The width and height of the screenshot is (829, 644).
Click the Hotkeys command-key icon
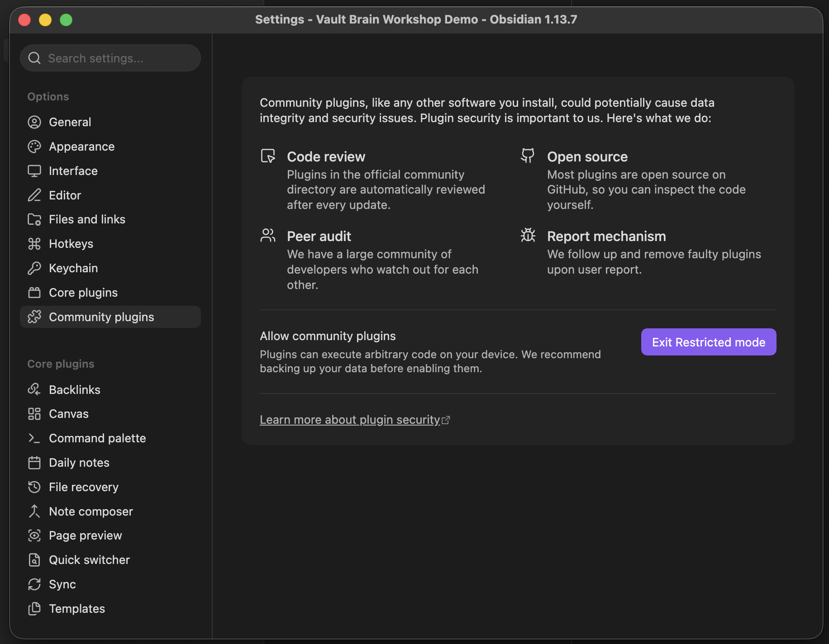[34, 244]
